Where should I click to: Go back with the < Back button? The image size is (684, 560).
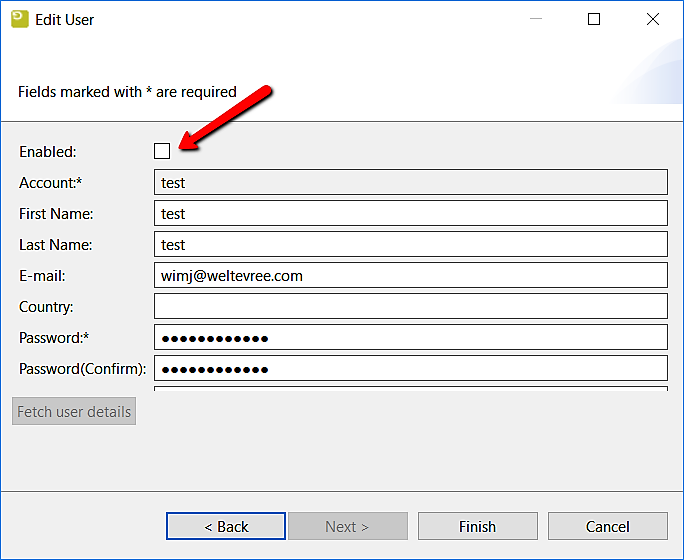(226, 526)
